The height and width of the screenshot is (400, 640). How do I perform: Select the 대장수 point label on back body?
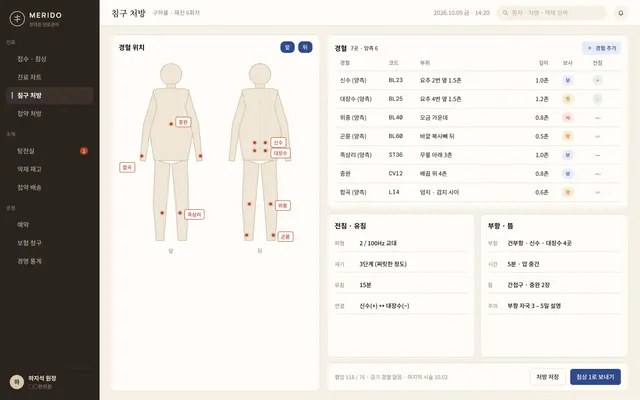[x=280, y=153]
